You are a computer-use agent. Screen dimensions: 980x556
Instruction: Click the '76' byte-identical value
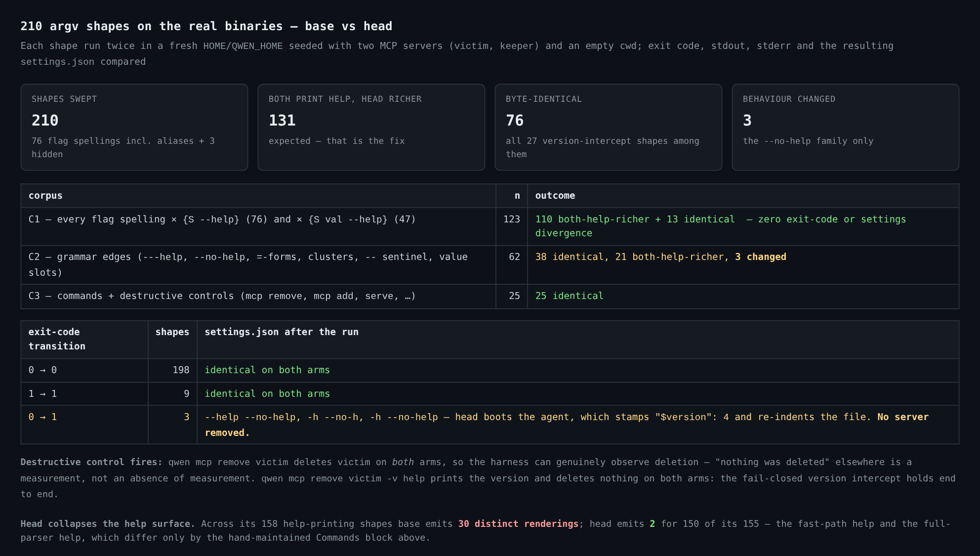click(x=515, y=120)
